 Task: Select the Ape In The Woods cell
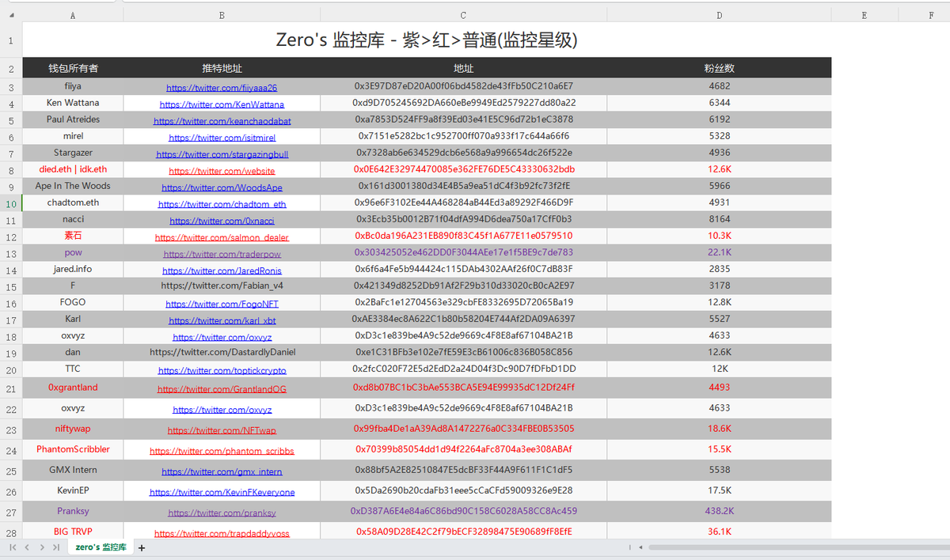(x=73, y=186)
